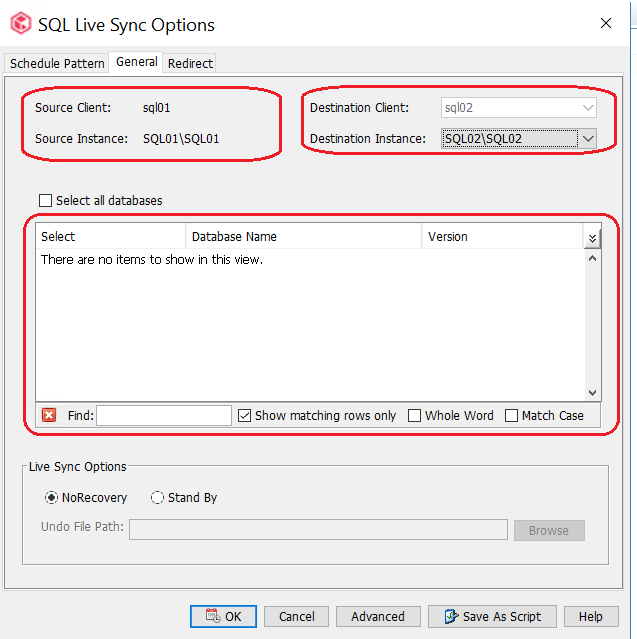Click the double-chevron column chooser icon
637x639 pixels.
click(592, 238)
